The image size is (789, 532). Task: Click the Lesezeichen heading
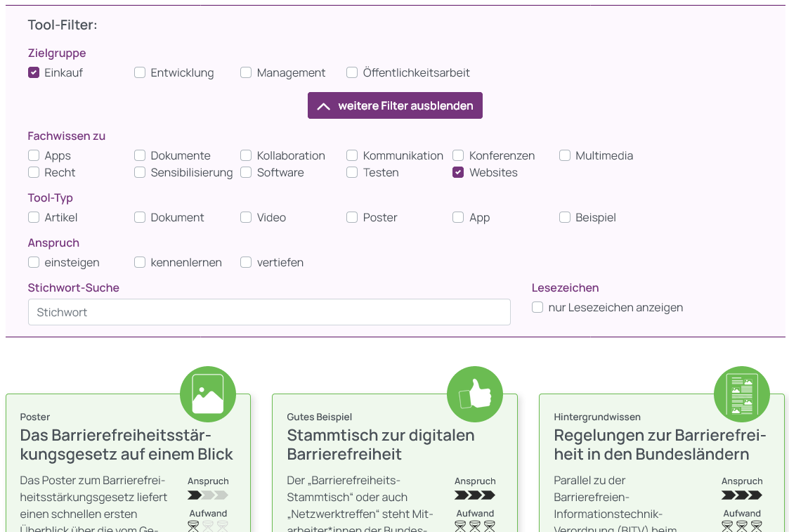pos(565,287)
